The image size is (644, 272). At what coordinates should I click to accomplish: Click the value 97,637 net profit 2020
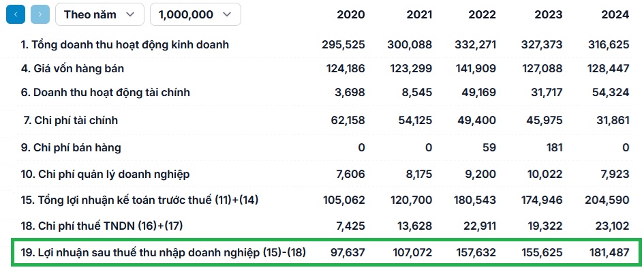point(348,252)
